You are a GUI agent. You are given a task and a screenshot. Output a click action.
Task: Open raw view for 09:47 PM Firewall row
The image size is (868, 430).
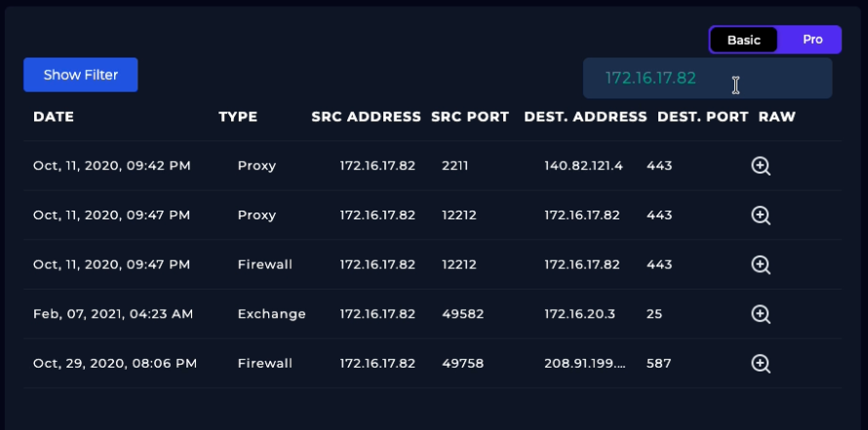click(761, 264)
